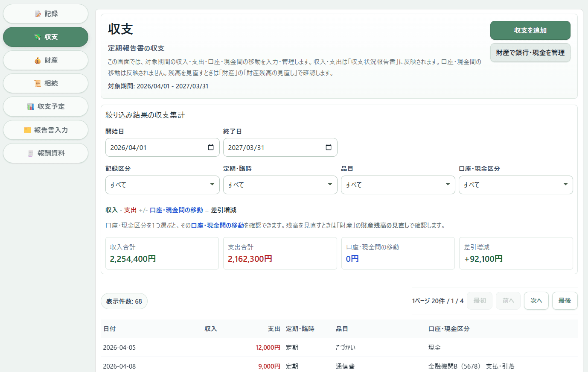The width and height of the screenshot is (588, 372).
Task: Click the 対象期間 date range text
Action: [158, 86]
